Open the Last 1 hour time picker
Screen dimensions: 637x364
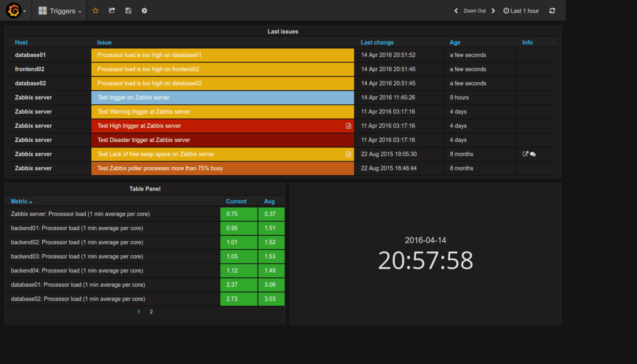pyautogui.click(x=521, y=11)
